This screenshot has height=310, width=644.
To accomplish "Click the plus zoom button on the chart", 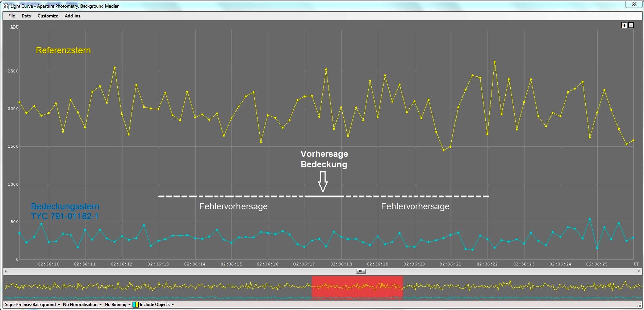I will 624,25.
